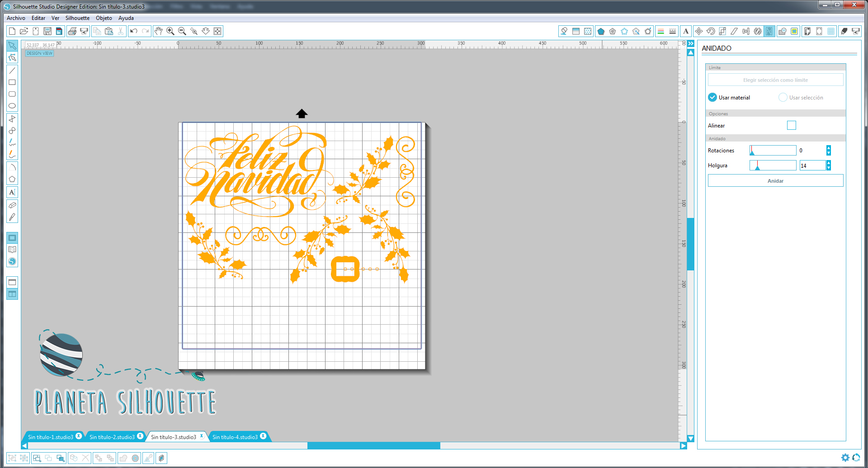Select the Usar selección radio option
Viewport: 868px width, 468px height.
(x=783, y=98)
